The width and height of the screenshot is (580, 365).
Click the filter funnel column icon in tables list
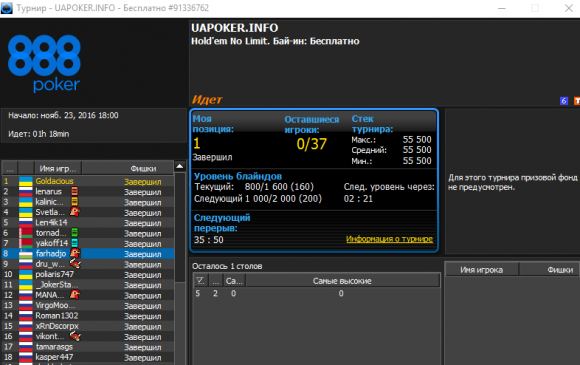coord(200,281)
